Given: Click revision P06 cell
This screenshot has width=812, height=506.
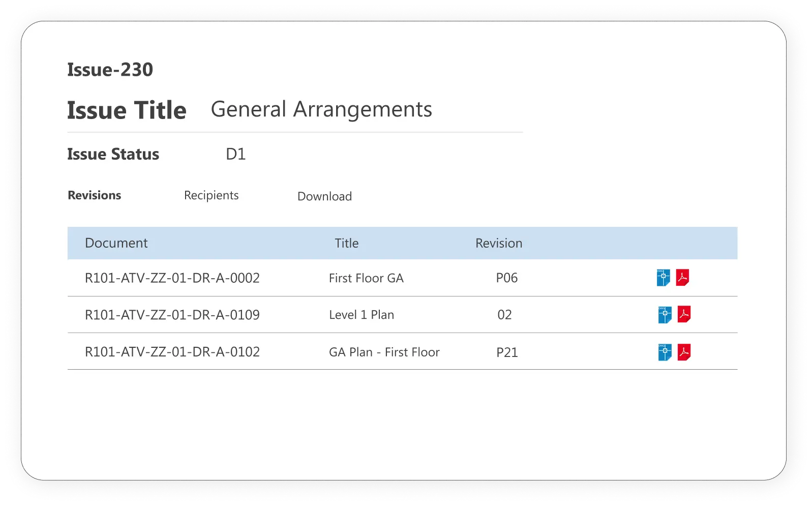Looking at the screenshot, I should click(506, 278).
